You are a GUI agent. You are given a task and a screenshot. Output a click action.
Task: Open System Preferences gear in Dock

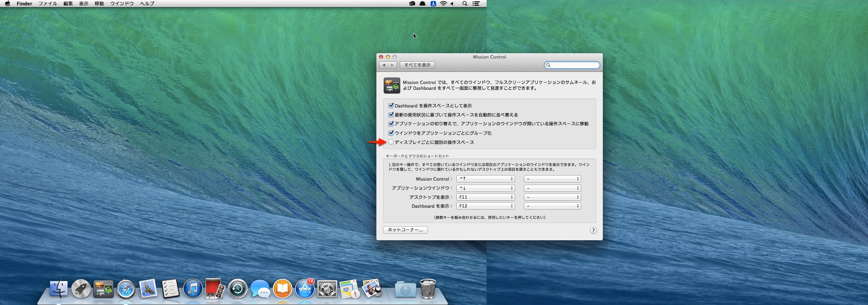(x=327, y=289)
